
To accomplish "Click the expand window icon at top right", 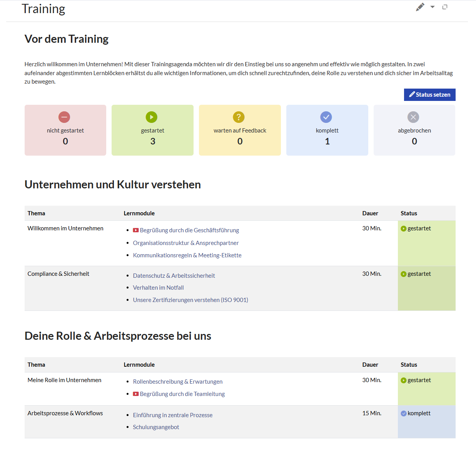I will [x=445, y=7].
